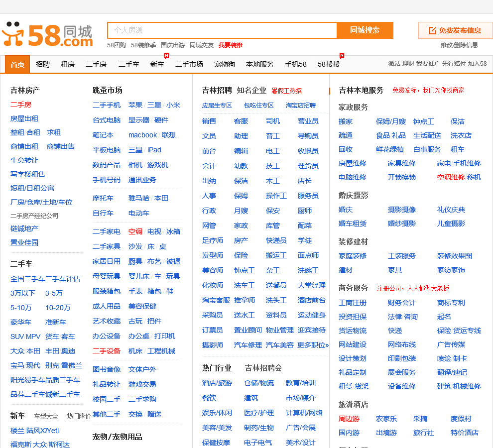Image resolution: width=493 pixels, height=448 pixels.
Task: Open 摩托车 category
Action: coord(103,199)
